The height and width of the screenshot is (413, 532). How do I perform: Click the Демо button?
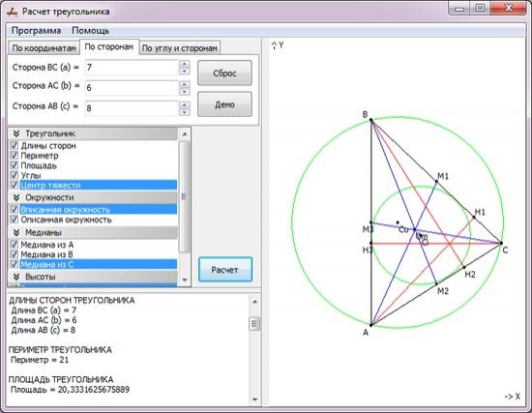224,104
